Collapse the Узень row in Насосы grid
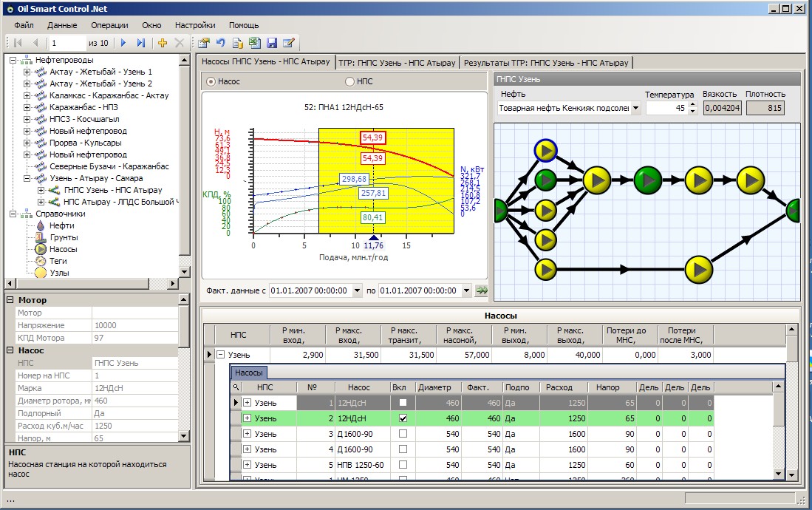 (x=220, y=355)
